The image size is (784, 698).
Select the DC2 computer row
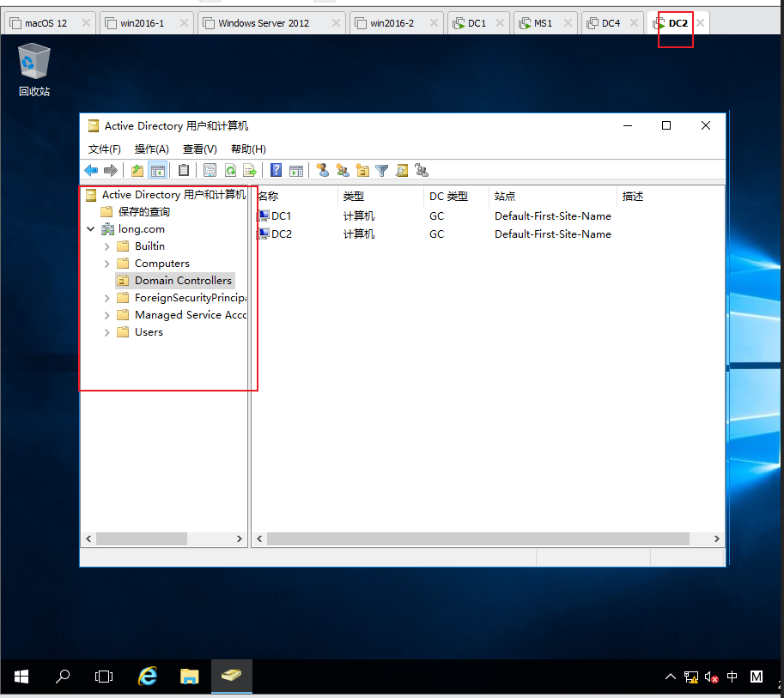click(x=435, y=234)
